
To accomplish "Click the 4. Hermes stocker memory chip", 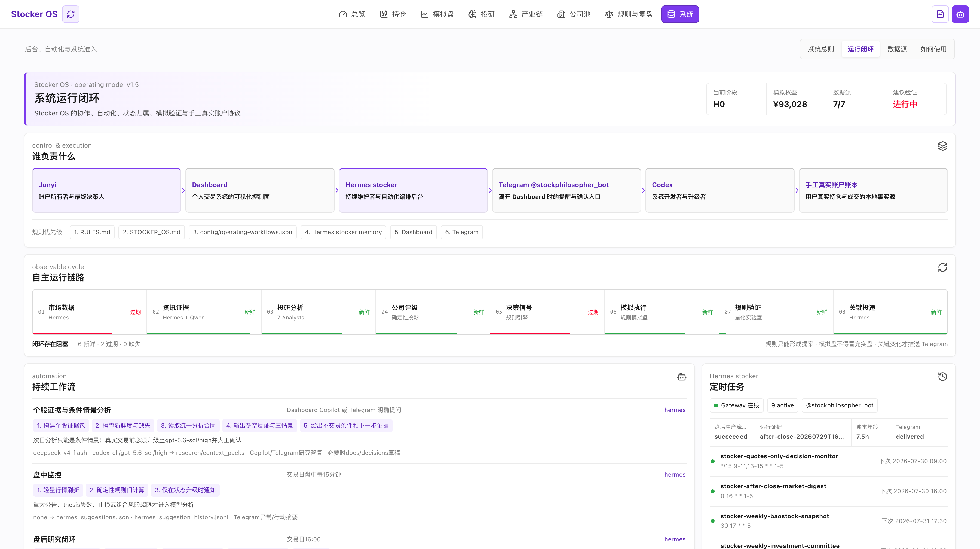I will click(343, 232).
